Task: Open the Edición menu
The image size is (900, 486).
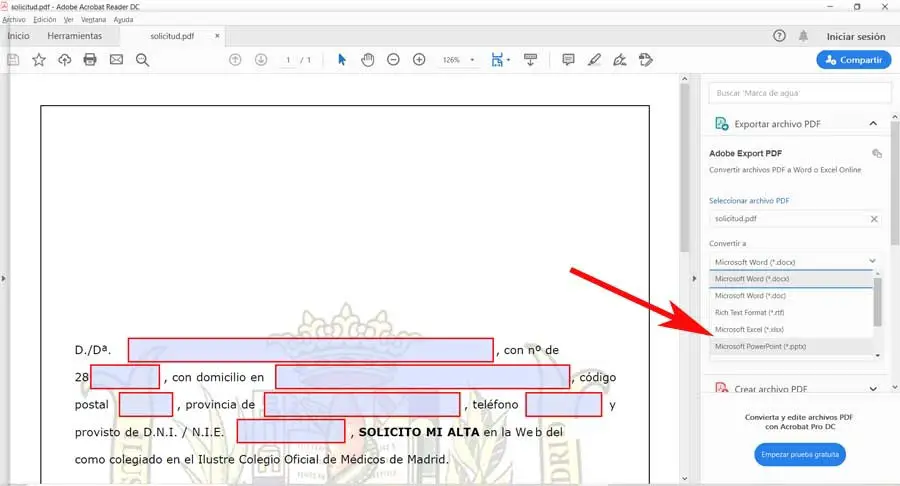Action: coord(45,20)
